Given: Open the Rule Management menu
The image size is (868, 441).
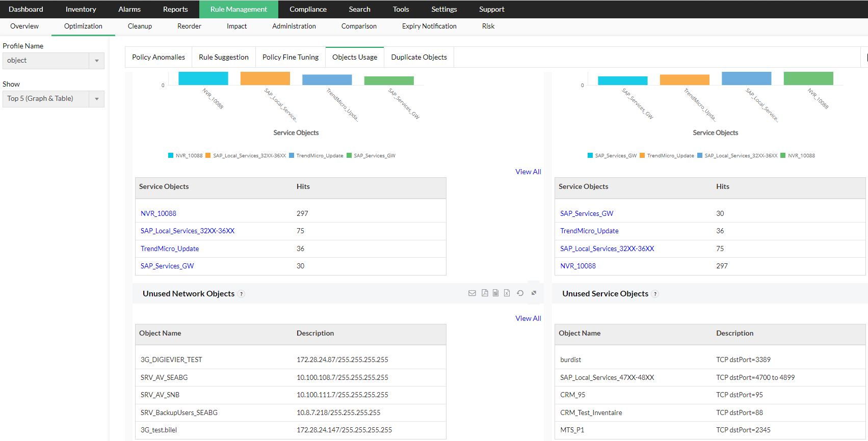Looking at the screenshot, I should 239,9.
